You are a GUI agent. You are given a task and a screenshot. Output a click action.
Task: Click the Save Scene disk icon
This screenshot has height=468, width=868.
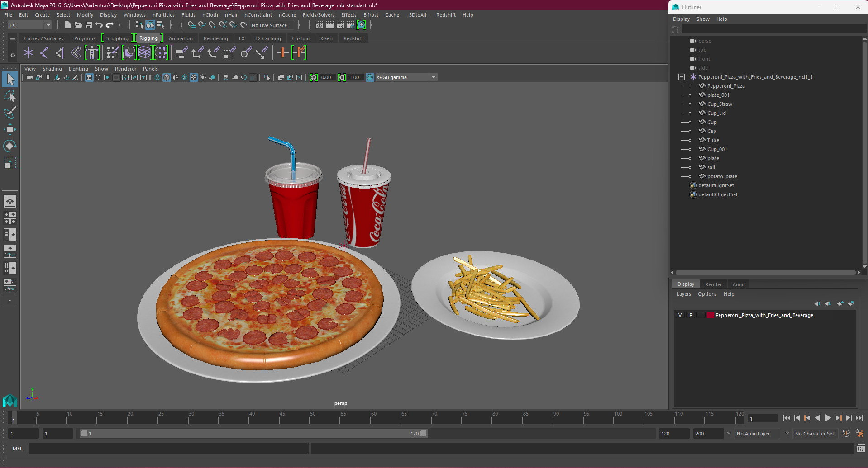89,25
